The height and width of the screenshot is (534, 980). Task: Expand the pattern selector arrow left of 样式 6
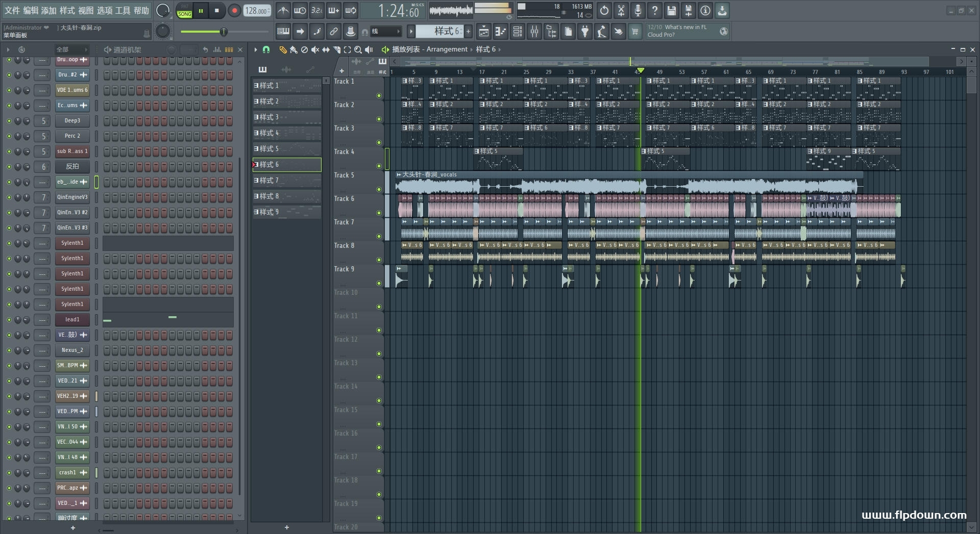[411, 32]
